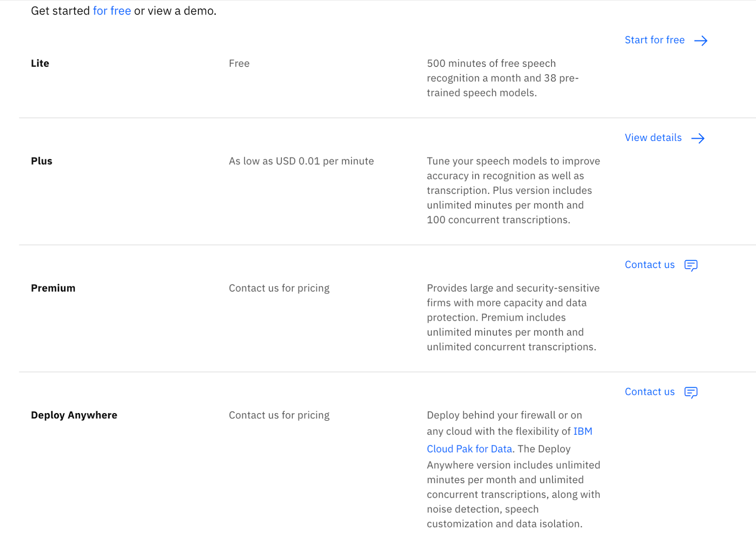The width and height of the screenshot is (756, 543).
Task: Click the 'Free' price of the Lite plan
Action: coord(239,63)
